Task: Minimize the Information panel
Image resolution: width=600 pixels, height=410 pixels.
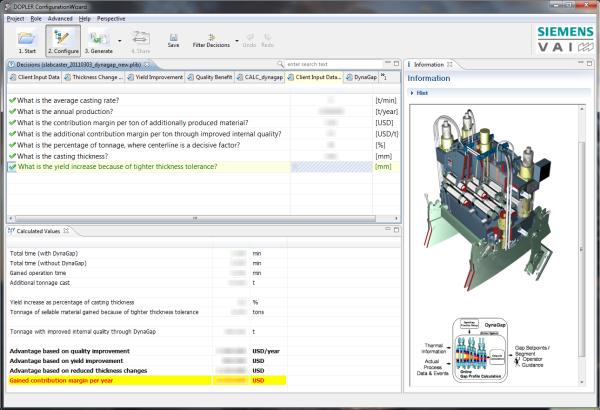Action: 581,63
